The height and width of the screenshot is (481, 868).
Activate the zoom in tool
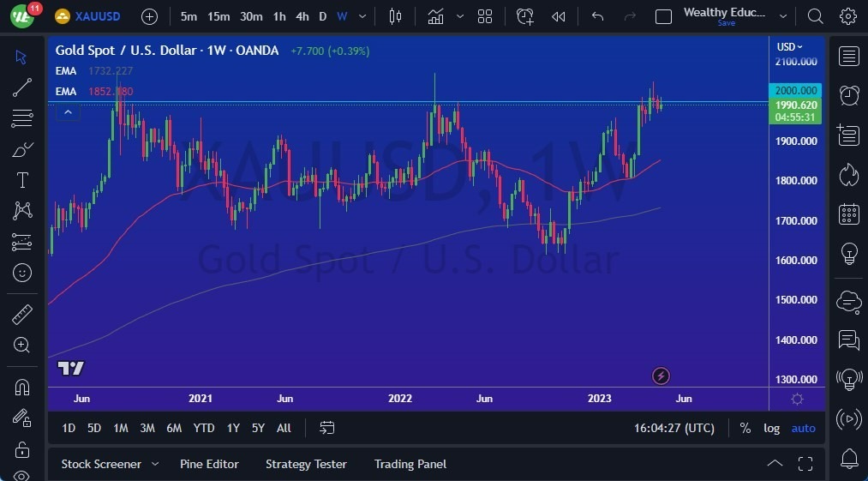[21, 346]
